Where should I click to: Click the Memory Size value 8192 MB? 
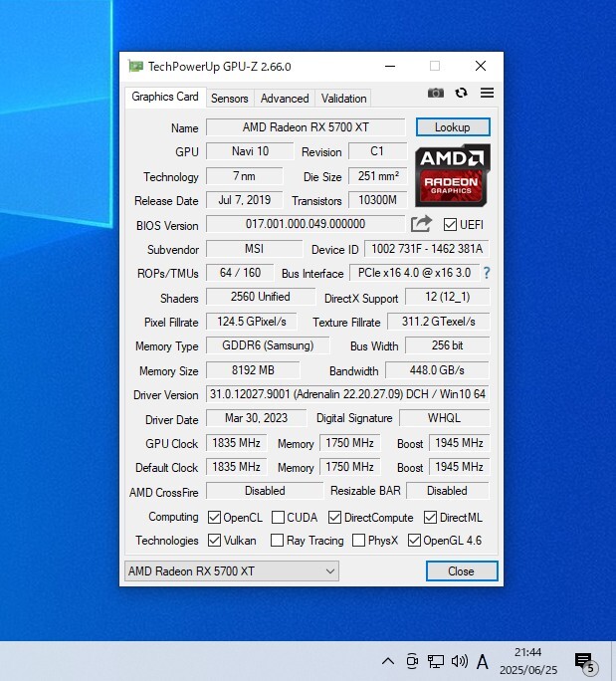tap(253, 370)
